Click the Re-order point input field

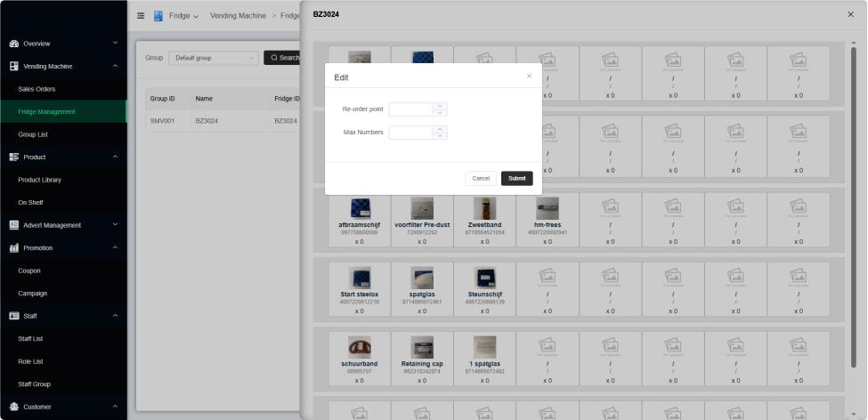pyautogui.click(x=410, y=109)
